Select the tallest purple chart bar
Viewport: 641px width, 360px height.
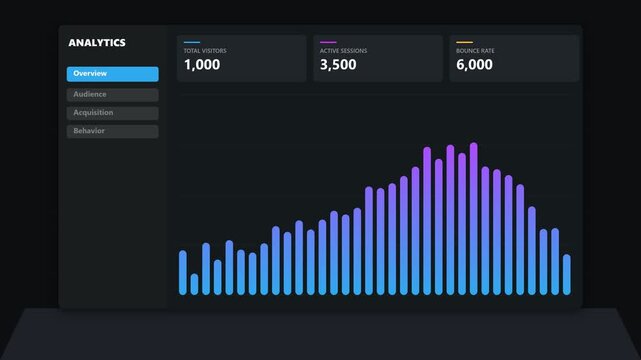point(473,219)
